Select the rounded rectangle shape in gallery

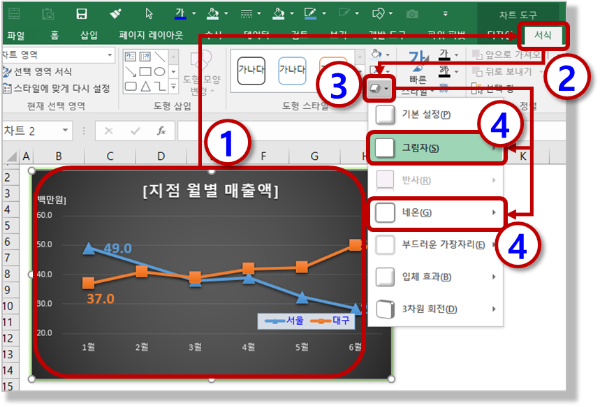130,86
